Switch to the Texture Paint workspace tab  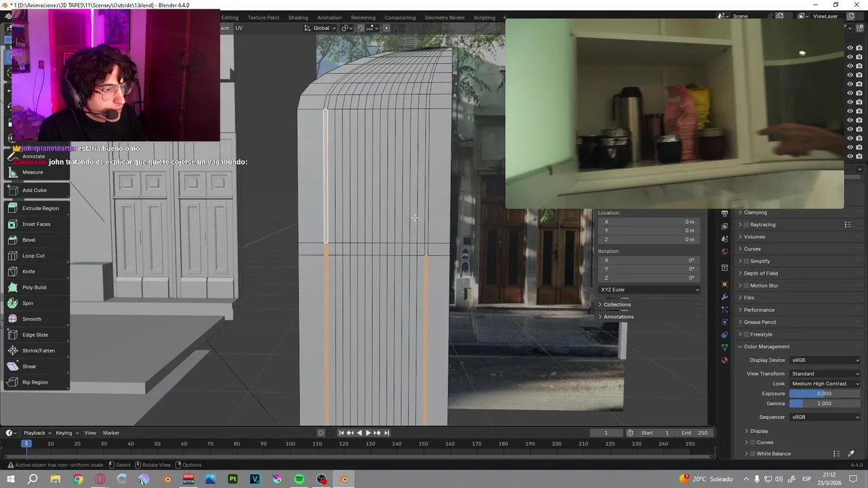tap(263, 17)
